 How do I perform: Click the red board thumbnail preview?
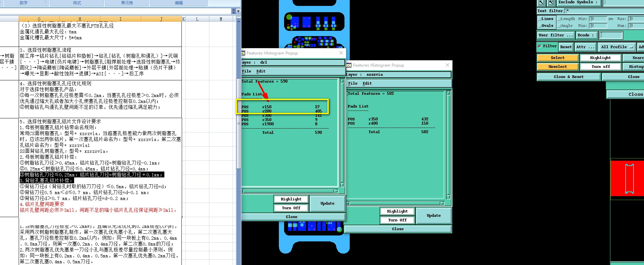627,178
